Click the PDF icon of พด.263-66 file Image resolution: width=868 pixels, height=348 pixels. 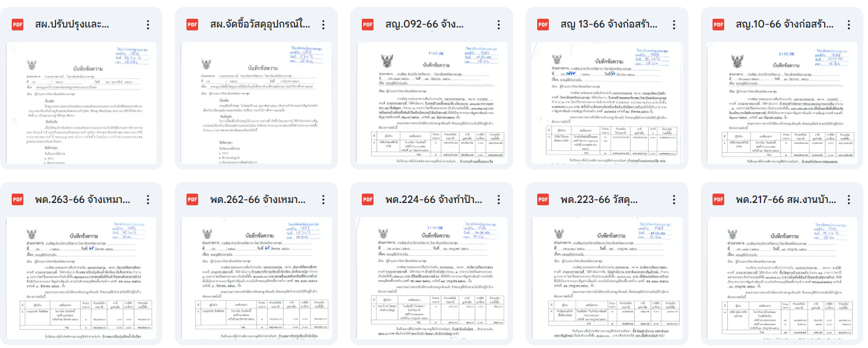17,199
